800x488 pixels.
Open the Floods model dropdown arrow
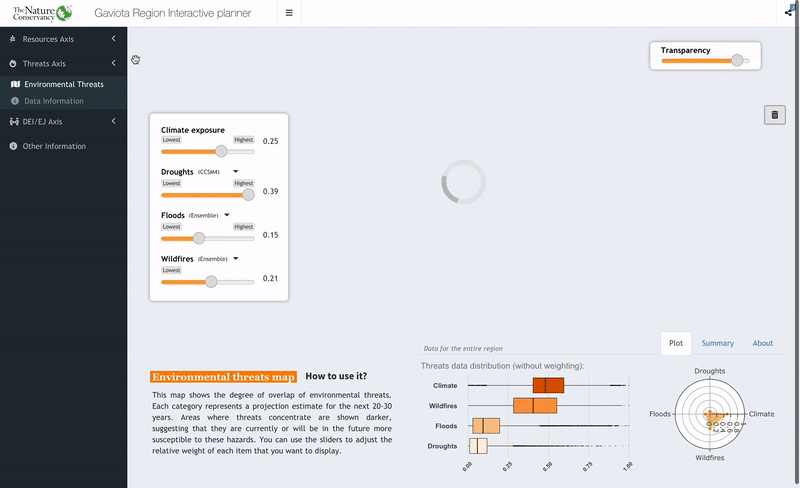point(227,215)
